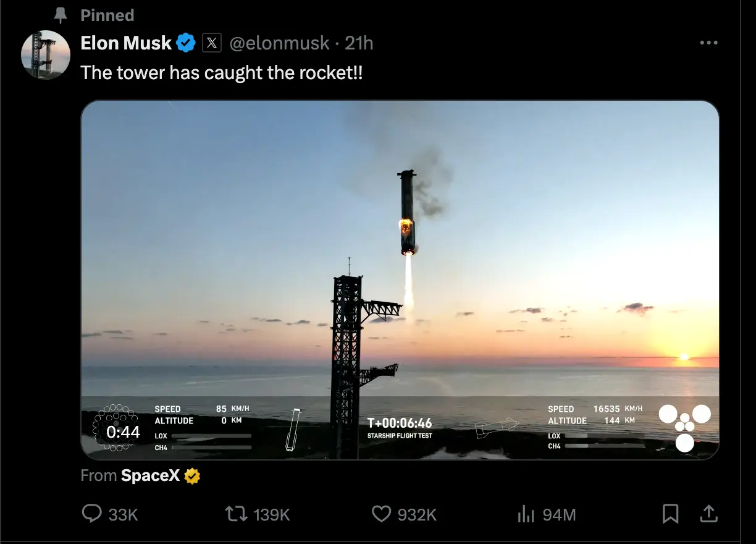Image resolution: width=756 pixels, height=544 pixels.
Task: Open the @elonmusk handle link
Action: 279,43
